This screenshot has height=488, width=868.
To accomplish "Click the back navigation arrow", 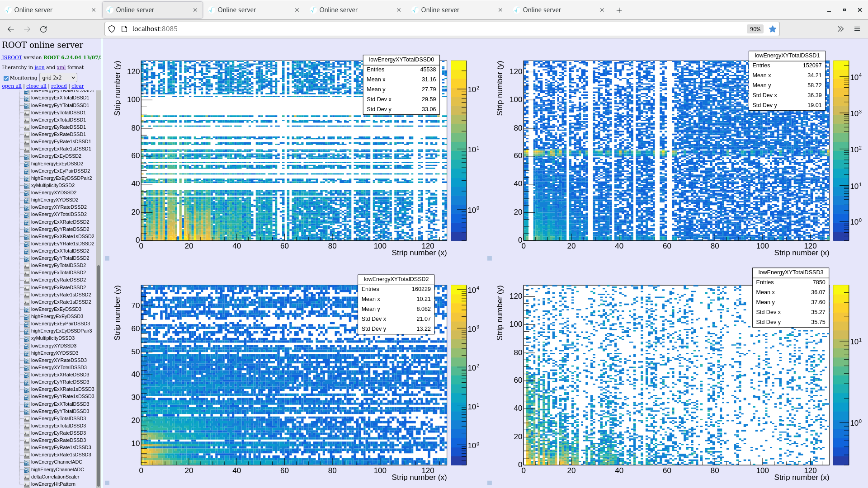I will click(11, 29).
